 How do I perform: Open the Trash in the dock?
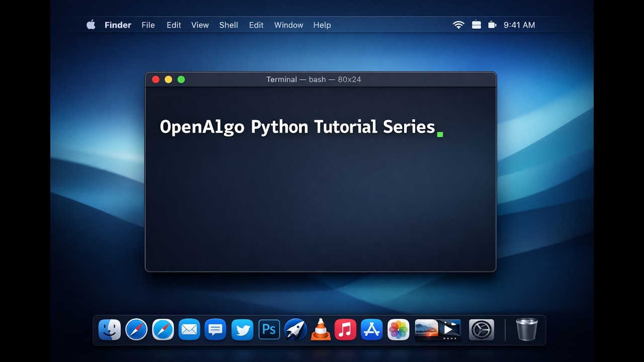[527, 330]
